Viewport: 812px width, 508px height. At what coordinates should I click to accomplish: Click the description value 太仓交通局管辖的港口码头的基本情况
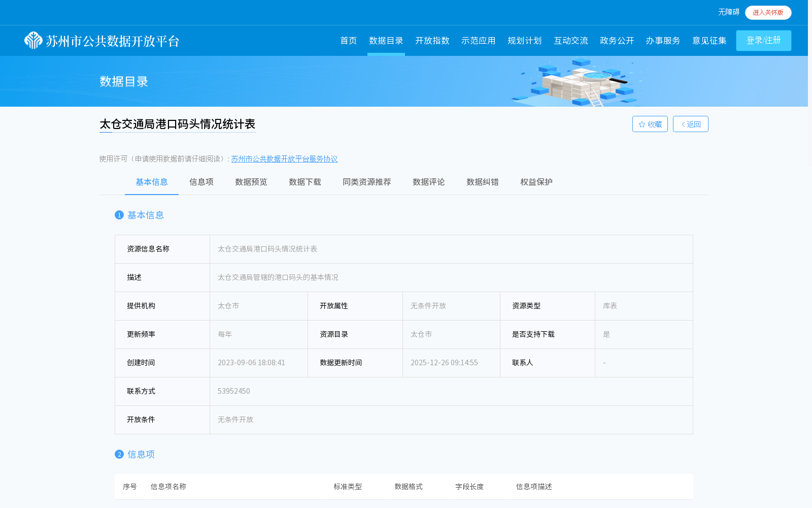click(x=278, y=277)
